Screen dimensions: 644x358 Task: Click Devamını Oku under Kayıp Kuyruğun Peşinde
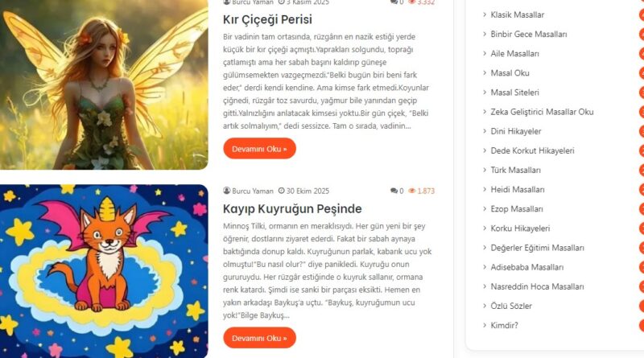pyautogui.click(x=259, y=338)
